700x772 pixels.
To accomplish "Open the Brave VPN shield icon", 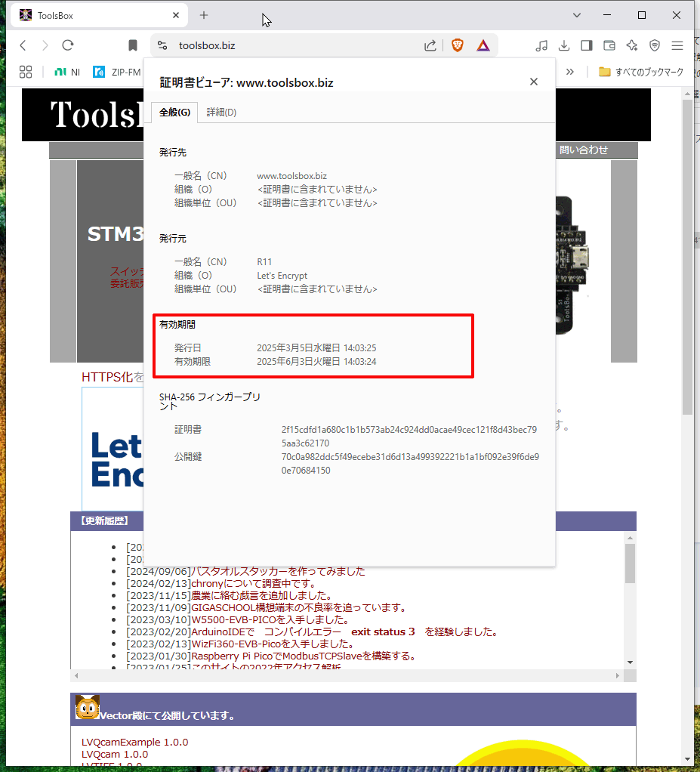I will point(655,46).
